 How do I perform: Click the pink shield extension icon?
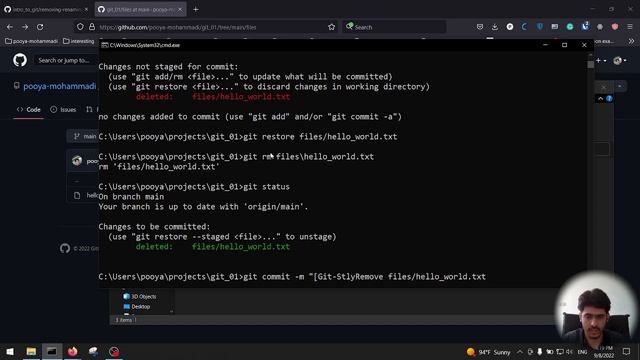pos(615,27)
